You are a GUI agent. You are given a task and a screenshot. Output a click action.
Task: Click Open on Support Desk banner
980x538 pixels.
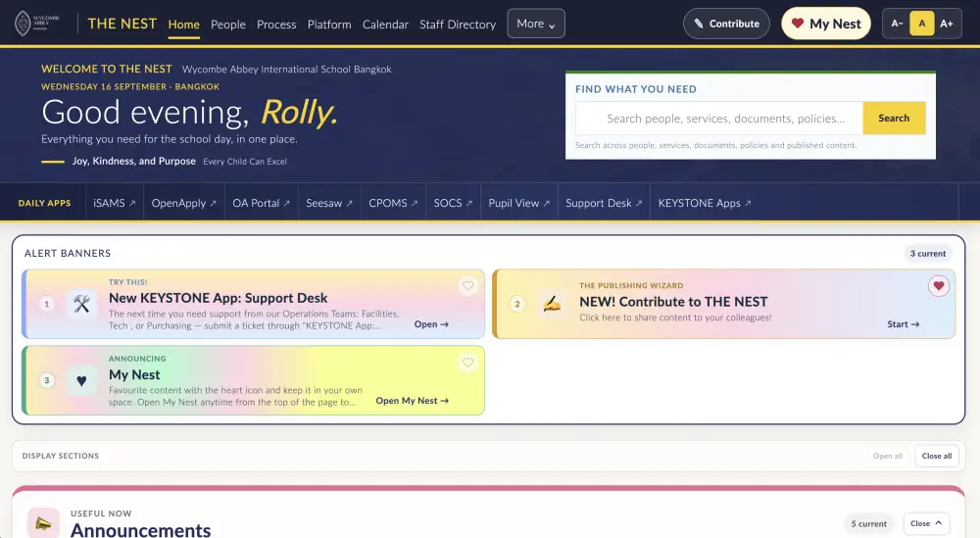coord(431,324)
